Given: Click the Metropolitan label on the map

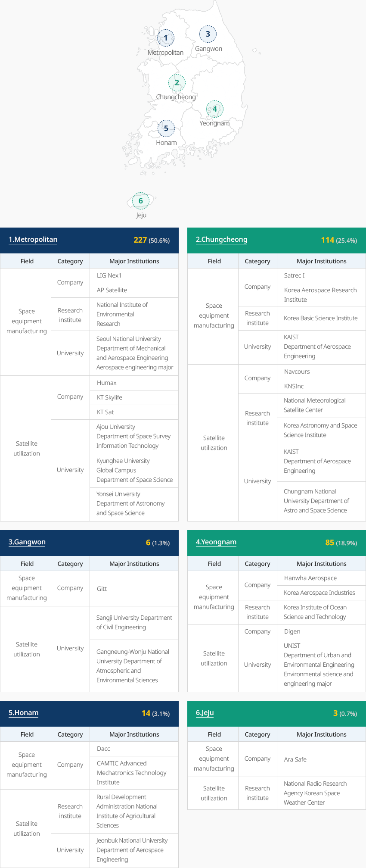Looking at the screenshot, I should click(165, 53).
